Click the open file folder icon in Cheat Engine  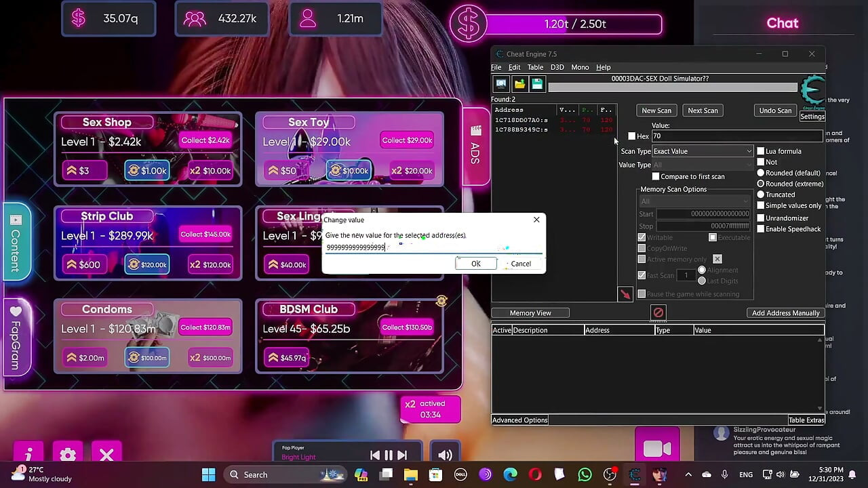click(x=519, y=84)
